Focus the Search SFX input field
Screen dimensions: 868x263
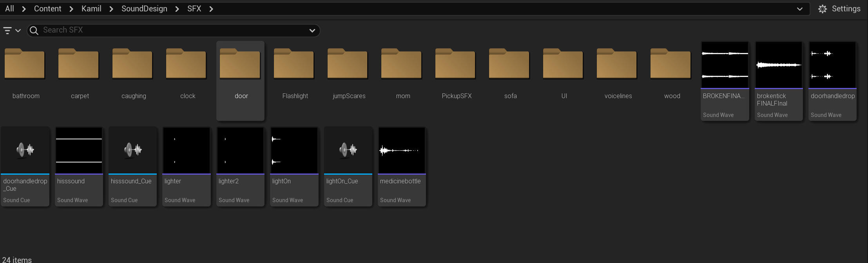pos(172,30)
